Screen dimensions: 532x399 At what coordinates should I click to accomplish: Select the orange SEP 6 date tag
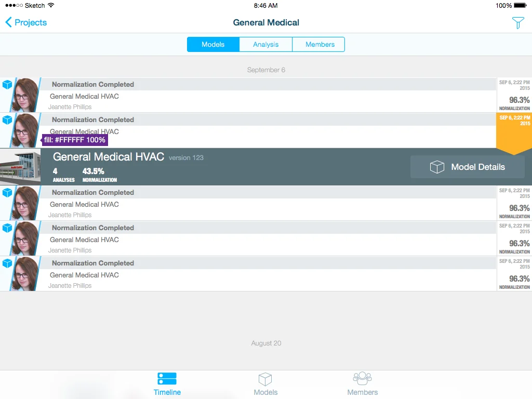[x=514, y=133]
